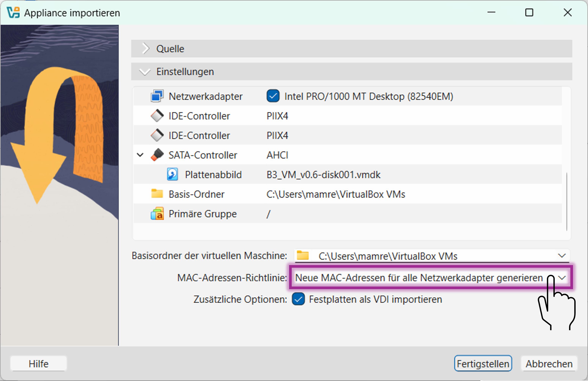Screen dimensions: 588x381
Task: Click the Abbrechen button
Action: pyautogui.click(x=549, y=364)
